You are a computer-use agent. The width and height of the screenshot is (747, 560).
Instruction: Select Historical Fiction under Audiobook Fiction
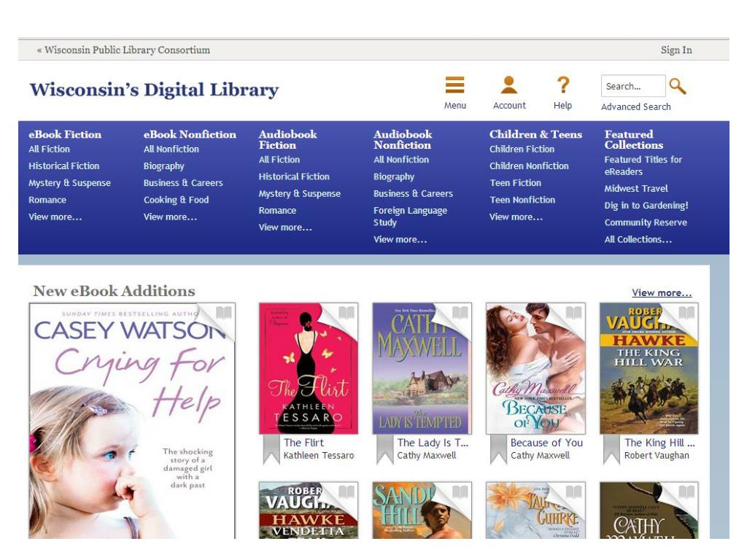(294, 176)
